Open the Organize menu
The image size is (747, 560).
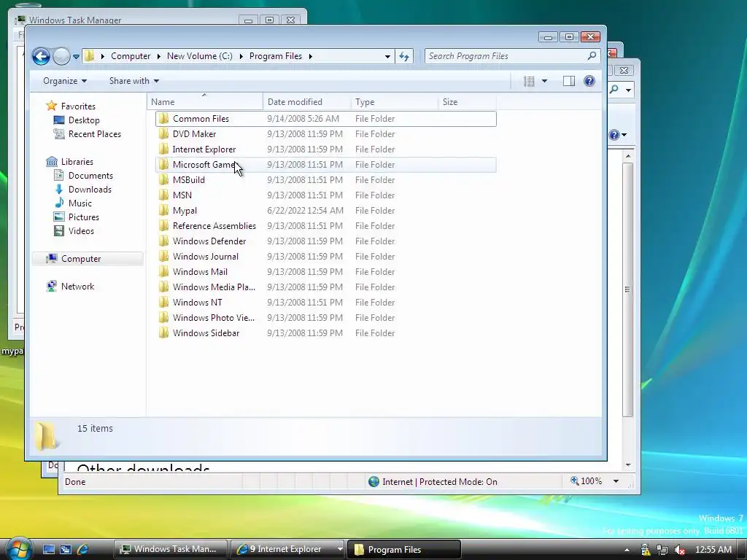coord(65,81)
